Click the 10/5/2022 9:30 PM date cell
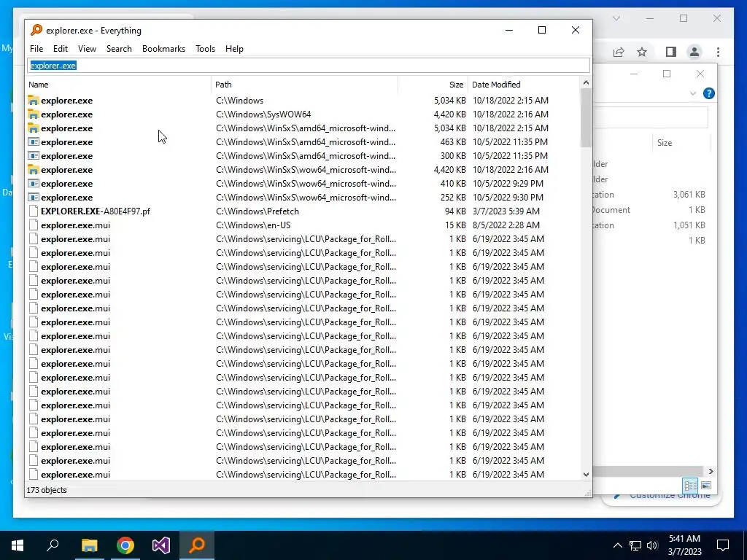The image size is (747, 560). 508,197
